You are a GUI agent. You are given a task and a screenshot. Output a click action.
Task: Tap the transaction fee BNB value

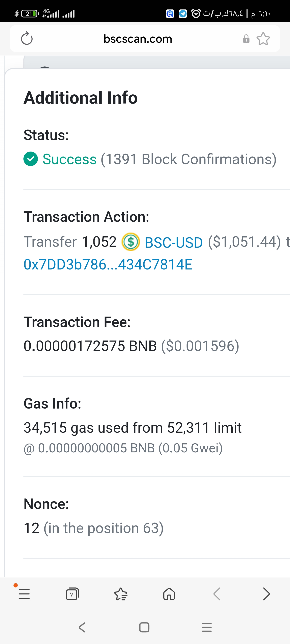coord(90,346)
